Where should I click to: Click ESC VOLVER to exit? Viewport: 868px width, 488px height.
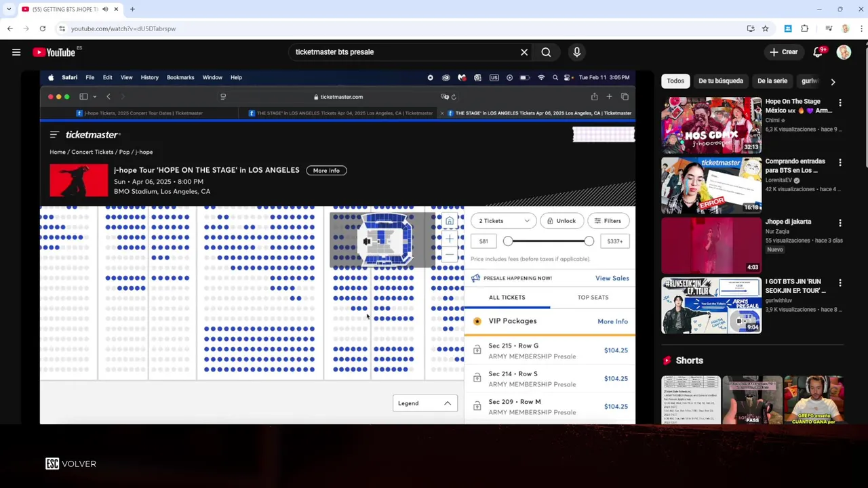[x=71, y=464]
